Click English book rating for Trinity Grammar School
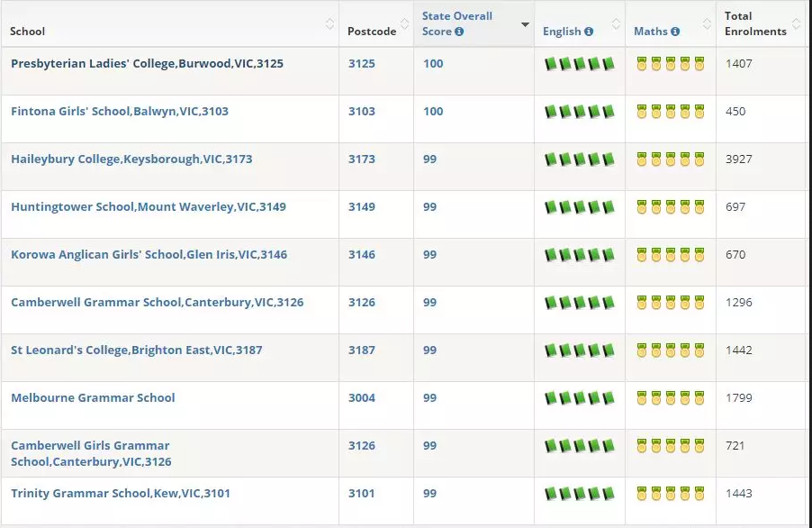Image resolution: width=812 pixels, height=528 pixels. tap(580, 494)
